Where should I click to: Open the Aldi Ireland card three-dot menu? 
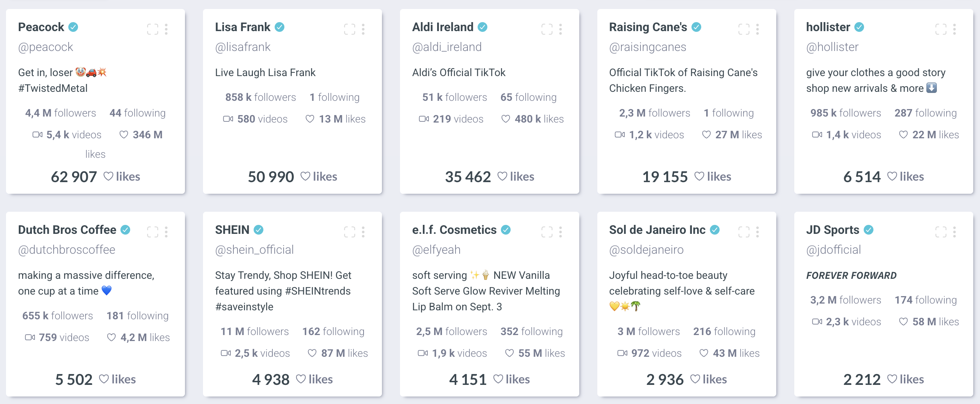(x=561, y=29)
